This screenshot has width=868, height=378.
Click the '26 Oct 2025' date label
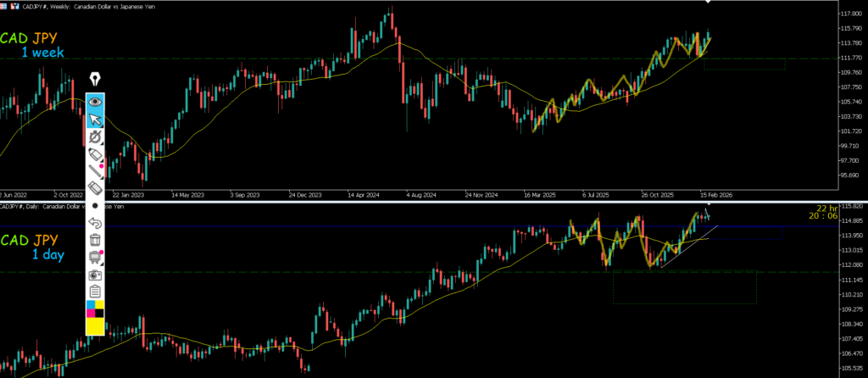[x=658, y=196]
